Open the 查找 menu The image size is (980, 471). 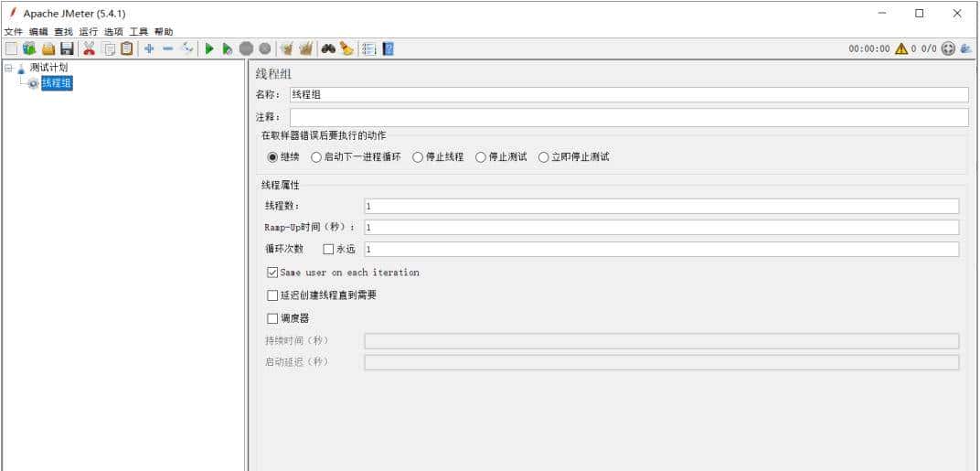[63, 31]
